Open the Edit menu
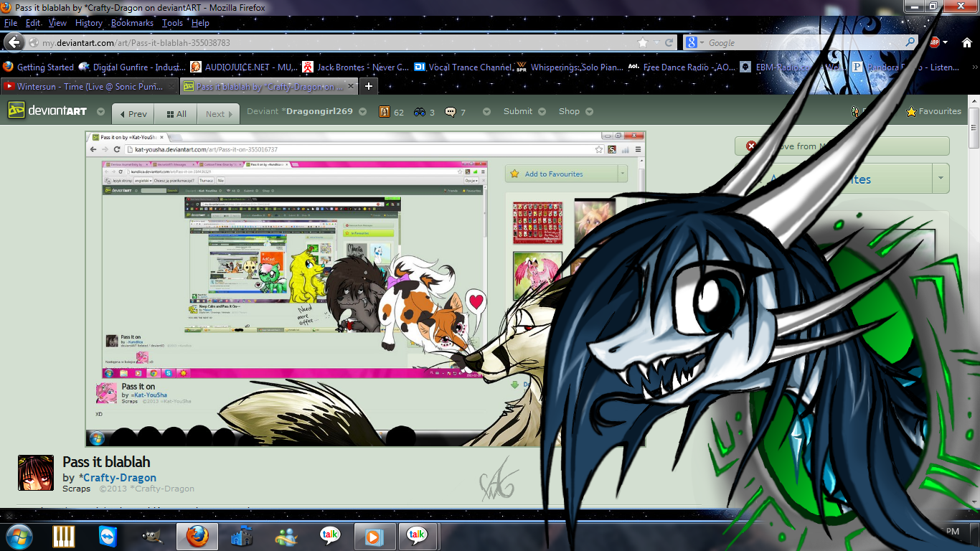 [x=33, y=23]
